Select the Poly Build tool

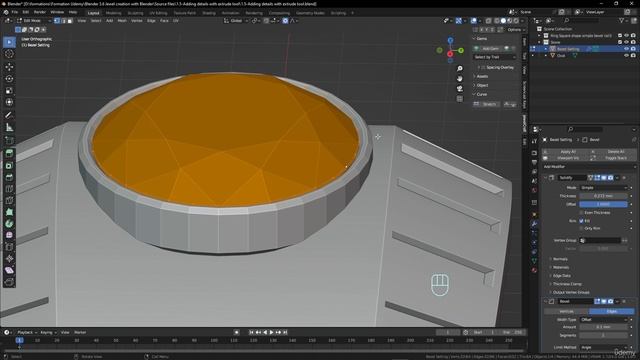[x=9, y=212]
